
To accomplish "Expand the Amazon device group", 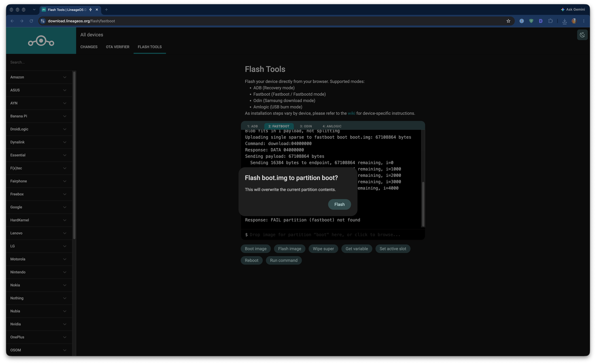I will pyautogui.click(x=39, y=77).
